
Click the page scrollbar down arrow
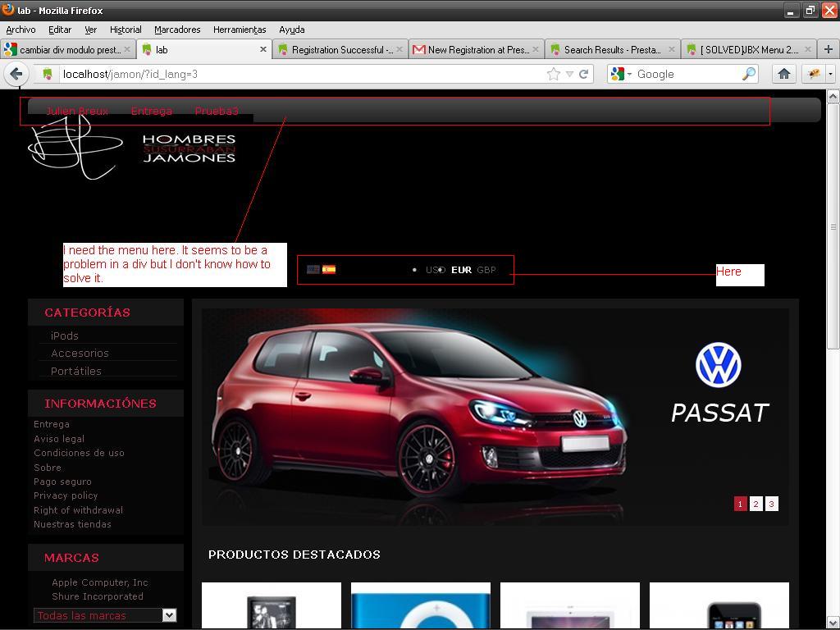point(833,623)
